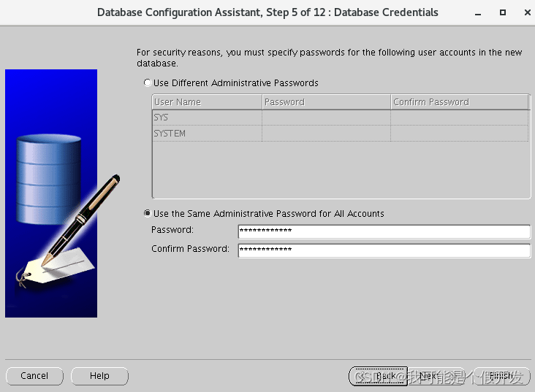This screenshot has width=535, height=392.
Task: Go Back to the previous step
Action: pyautogui.click(x=378, y=376)
